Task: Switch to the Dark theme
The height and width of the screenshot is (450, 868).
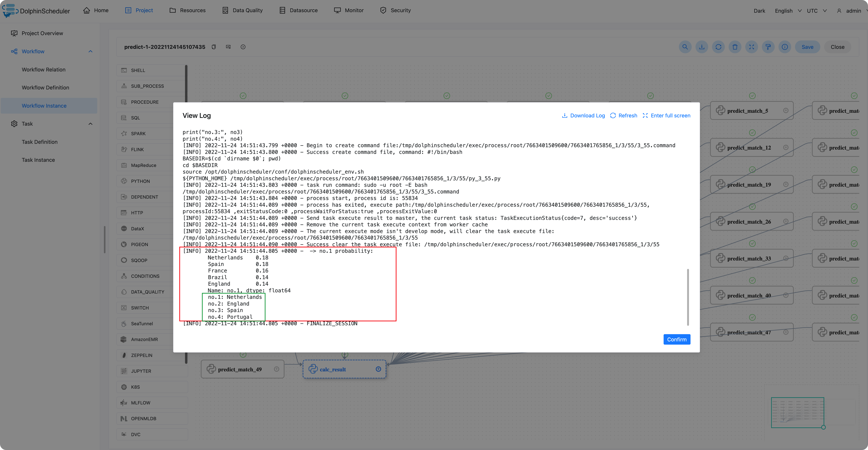Action: [x=759, y=11]
